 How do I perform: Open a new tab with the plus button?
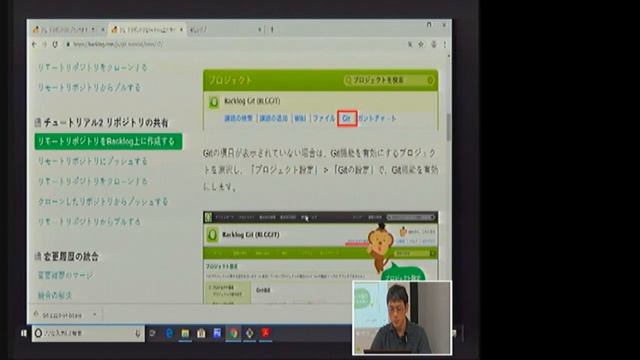(272, 29)
